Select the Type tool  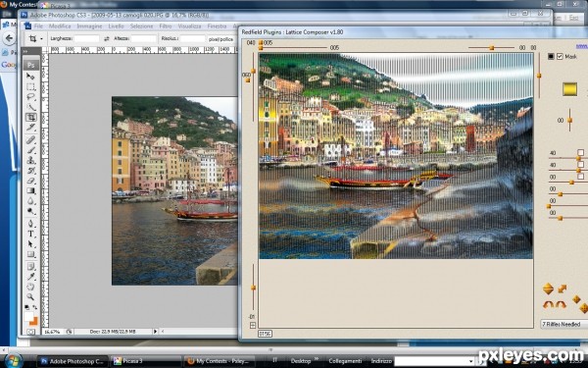click(30, 234)
